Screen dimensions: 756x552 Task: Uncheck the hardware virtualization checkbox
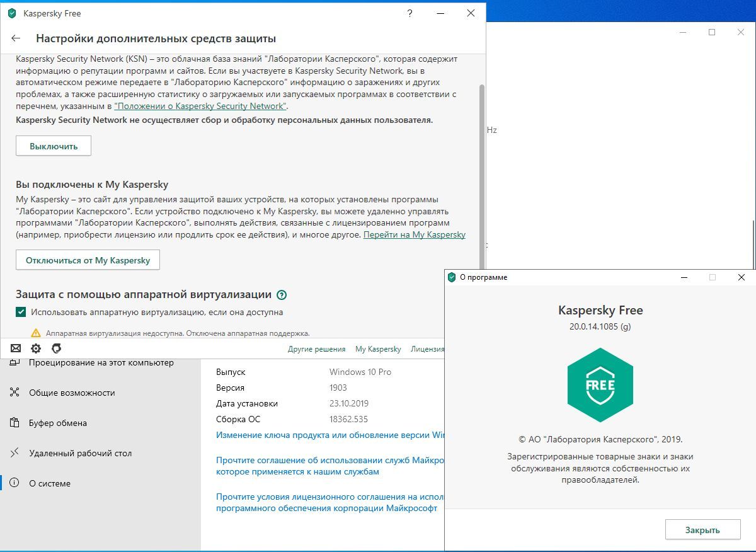click(x=21, y=312)
